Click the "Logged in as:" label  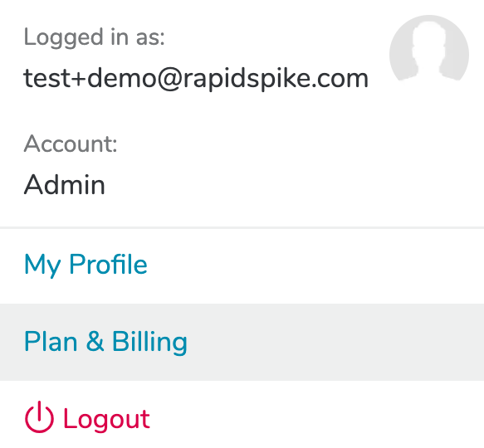pos(94,37)
